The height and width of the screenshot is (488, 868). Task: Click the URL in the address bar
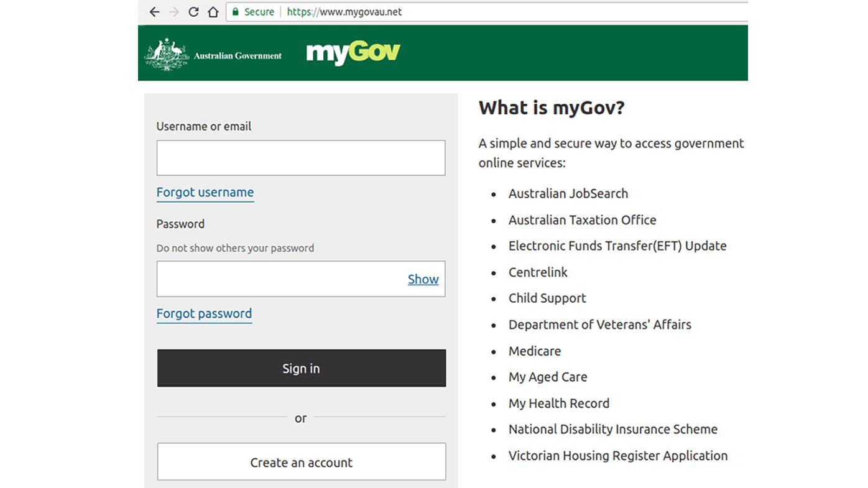(344, 12)
